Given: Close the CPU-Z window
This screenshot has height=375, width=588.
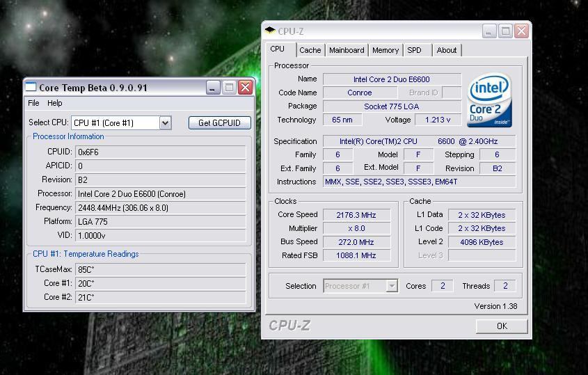Looking at the screenshot, I should pos(521,31).
